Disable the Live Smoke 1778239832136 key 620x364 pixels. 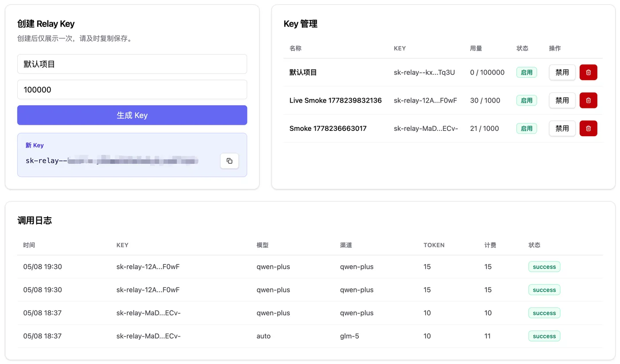point(562,100)
